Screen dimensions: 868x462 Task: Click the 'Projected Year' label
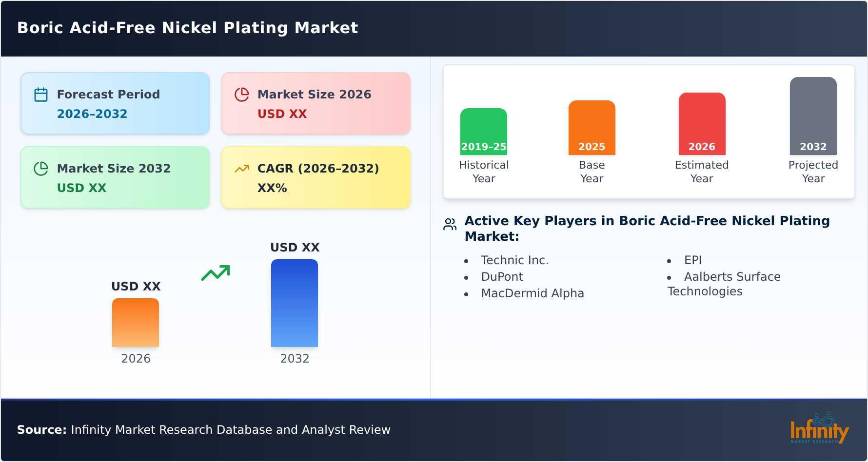tap(813, 172)
